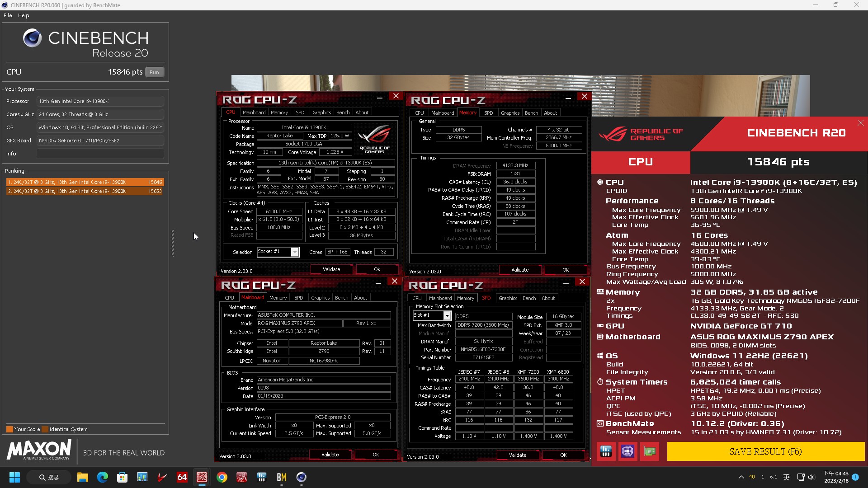Open the AIDA64 taskbar icon

tap(182, 477)
